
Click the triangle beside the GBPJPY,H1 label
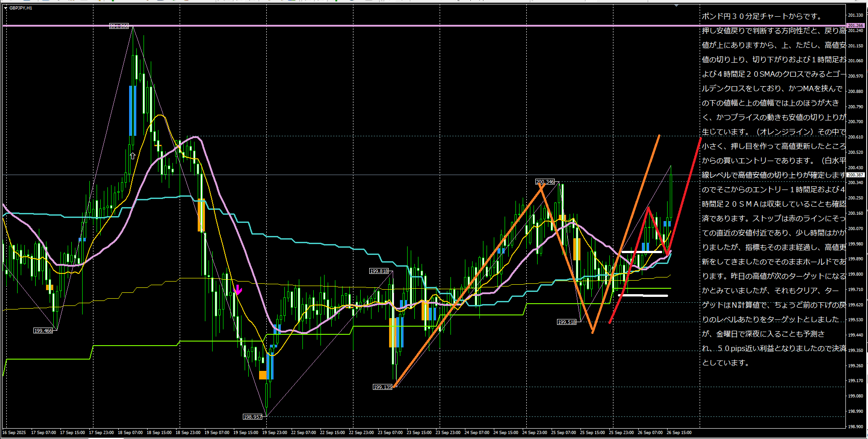[5, 8]
